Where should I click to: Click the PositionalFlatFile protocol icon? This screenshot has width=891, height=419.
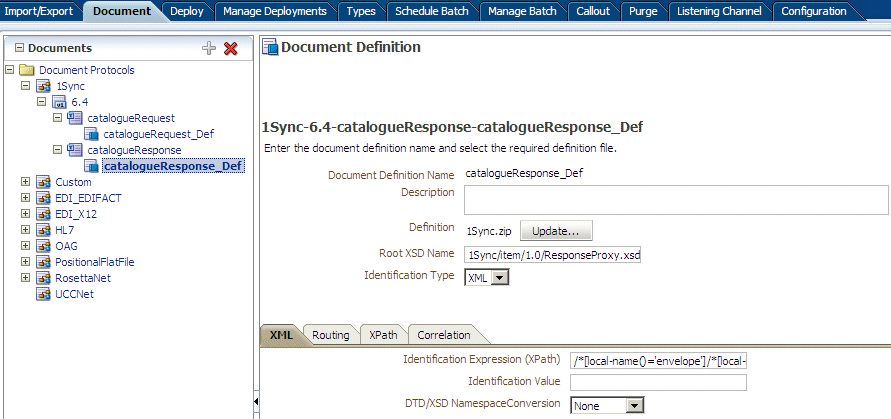click(43, 262)
